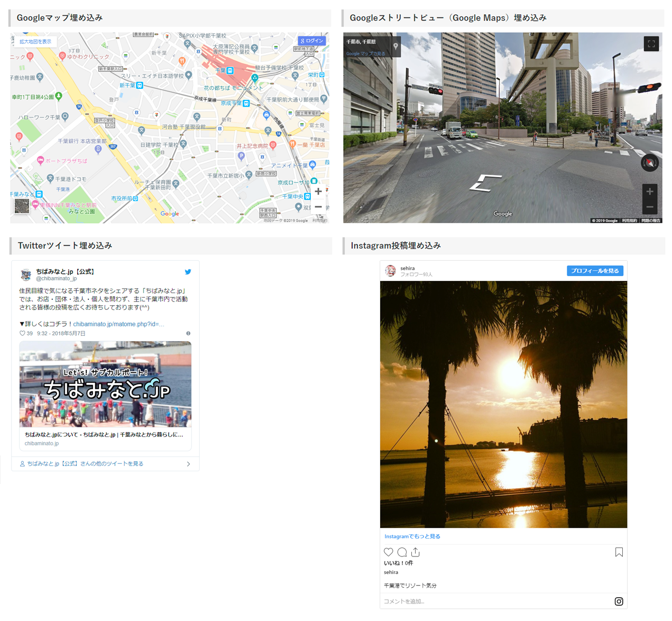This screenshot has width=672, height=621.
Task: Zoom out on the Google map embed
Action: [318, 207]
